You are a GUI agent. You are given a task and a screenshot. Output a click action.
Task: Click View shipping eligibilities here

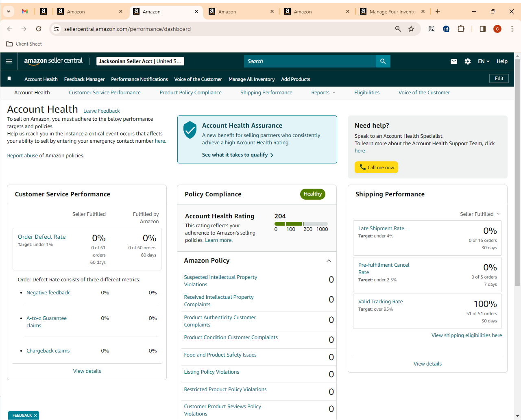pyautogui.click(x=467, y=335)
